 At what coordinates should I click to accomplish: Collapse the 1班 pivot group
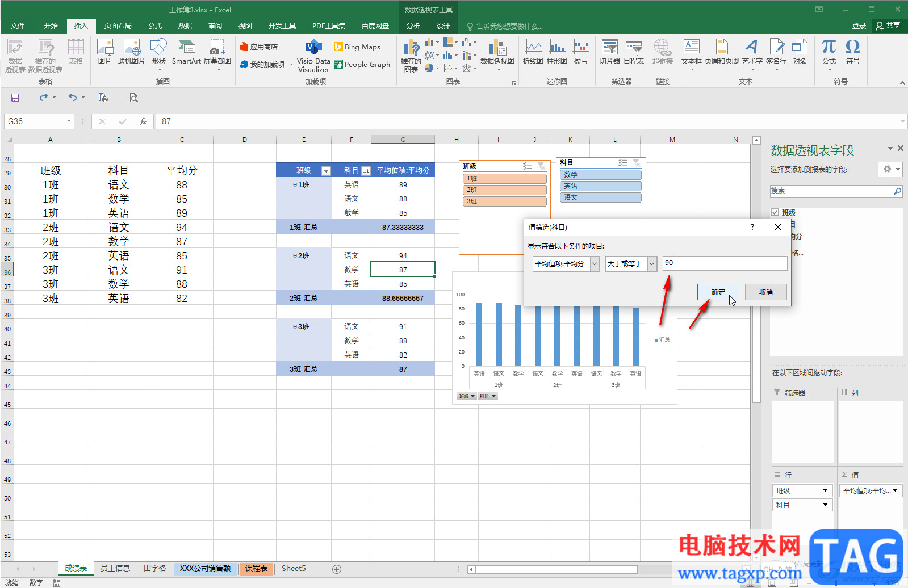(295, 185)
